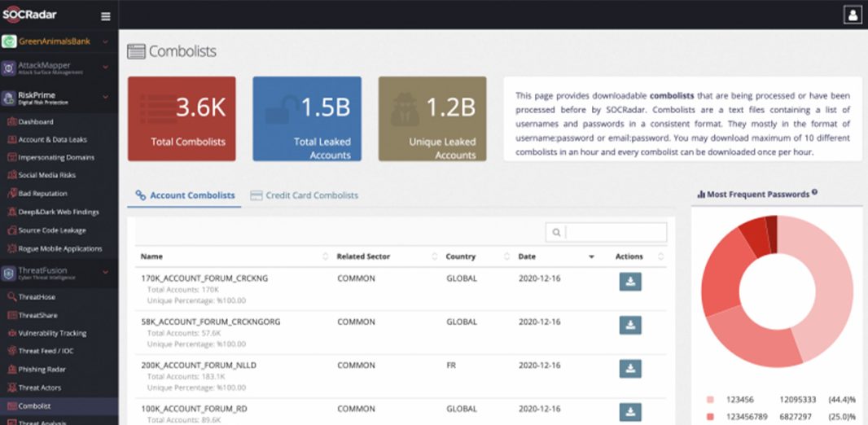
Task: Click the RiskPrime module icon
Action: 9,99
